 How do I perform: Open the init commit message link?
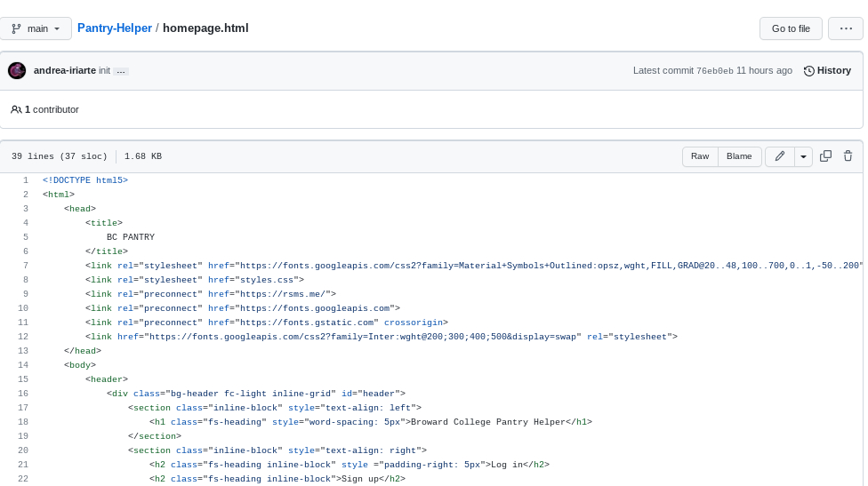tap(105, 71)
